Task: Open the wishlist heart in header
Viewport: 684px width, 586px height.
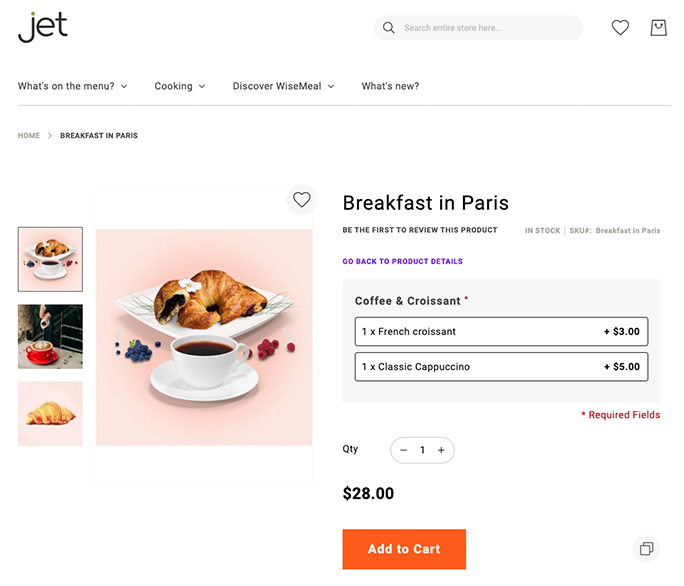Action: pyautogui.click(x=620, y=28)
